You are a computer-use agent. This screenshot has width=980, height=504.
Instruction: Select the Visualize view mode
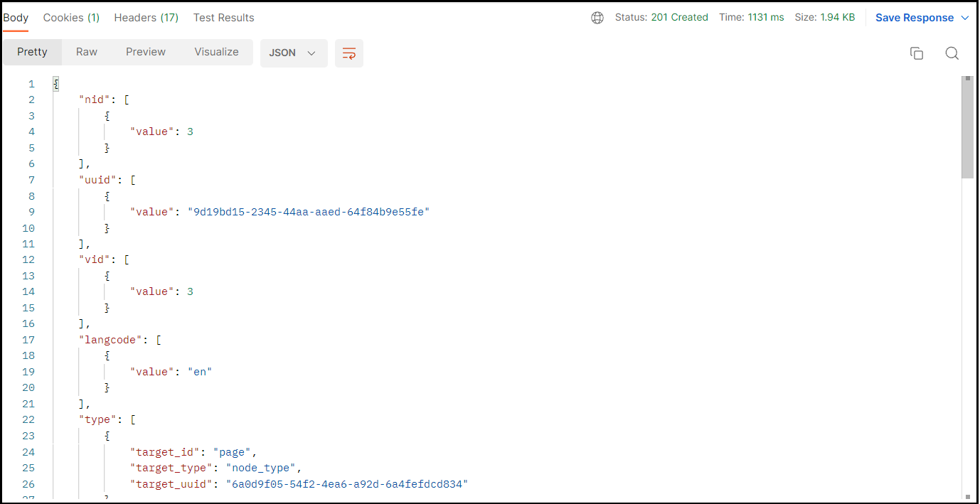pos(216,52)
